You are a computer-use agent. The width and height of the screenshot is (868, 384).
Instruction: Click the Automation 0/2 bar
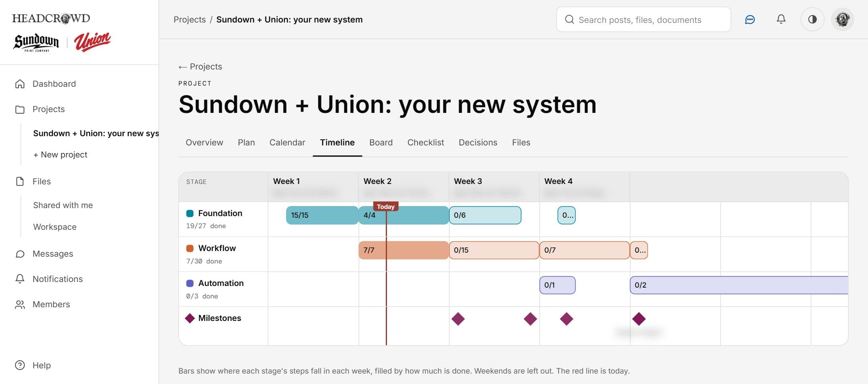pyautogui.click(x=739, y=285)
